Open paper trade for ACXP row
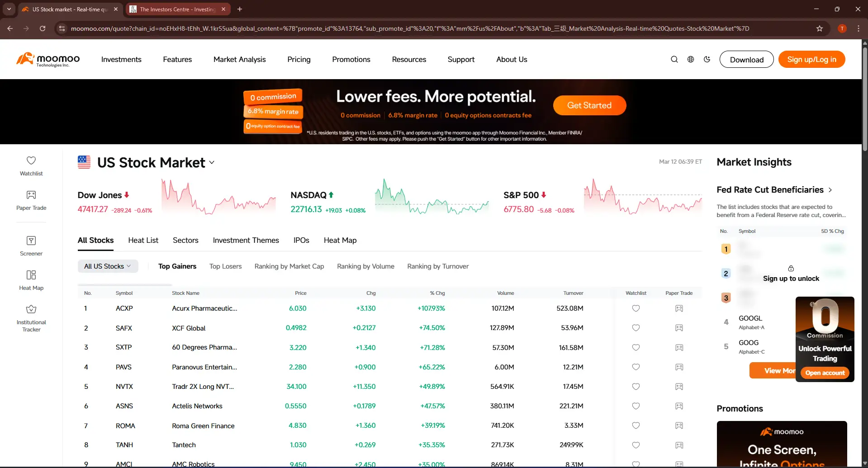 pyautogui.click(x=679, y=308)
